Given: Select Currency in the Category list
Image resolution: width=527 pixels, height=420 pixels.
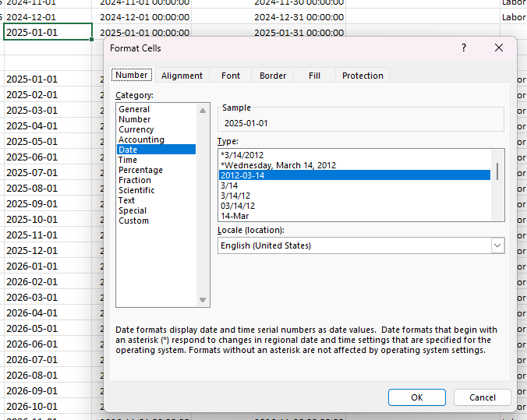Looking at the screenshot, I should 136,129.
